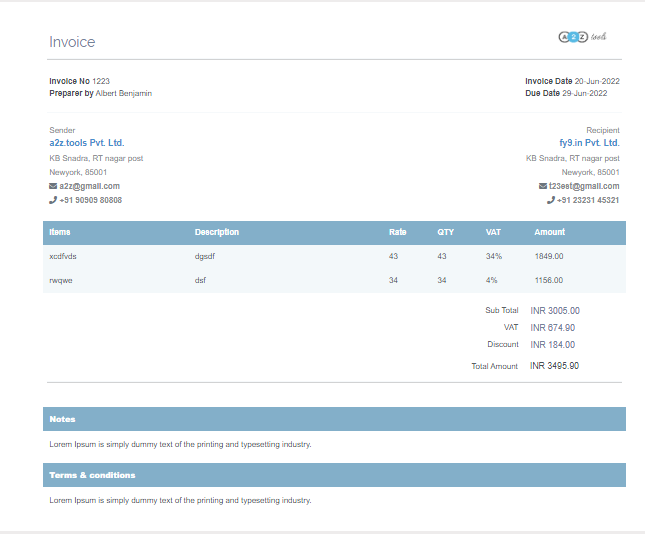Screen dimensions: 645x534
Task: Click the a2z tools logo
Action: coord(582,37)
